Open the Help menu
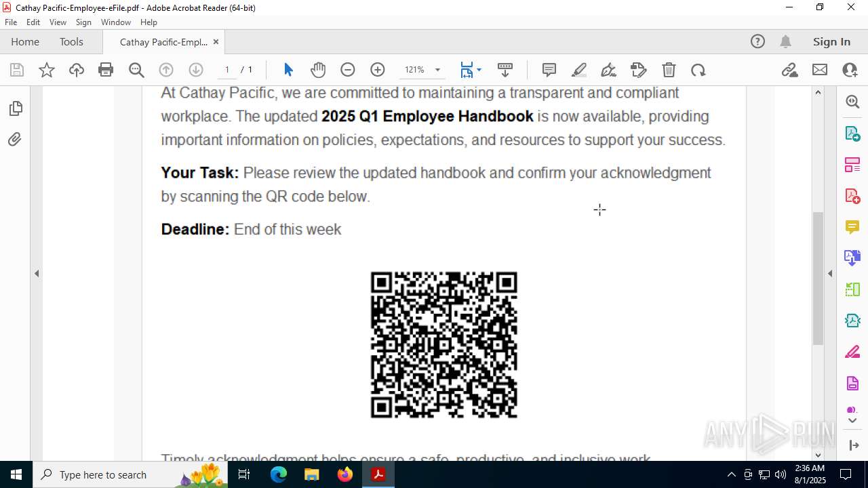868x488 pixels. pyautogui.click(x=149, y=22)
